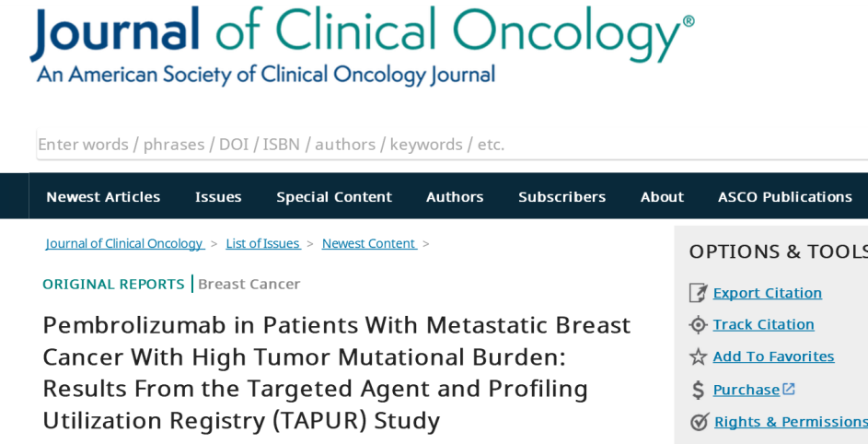Expand the Special Content menu

click(334, 197)
